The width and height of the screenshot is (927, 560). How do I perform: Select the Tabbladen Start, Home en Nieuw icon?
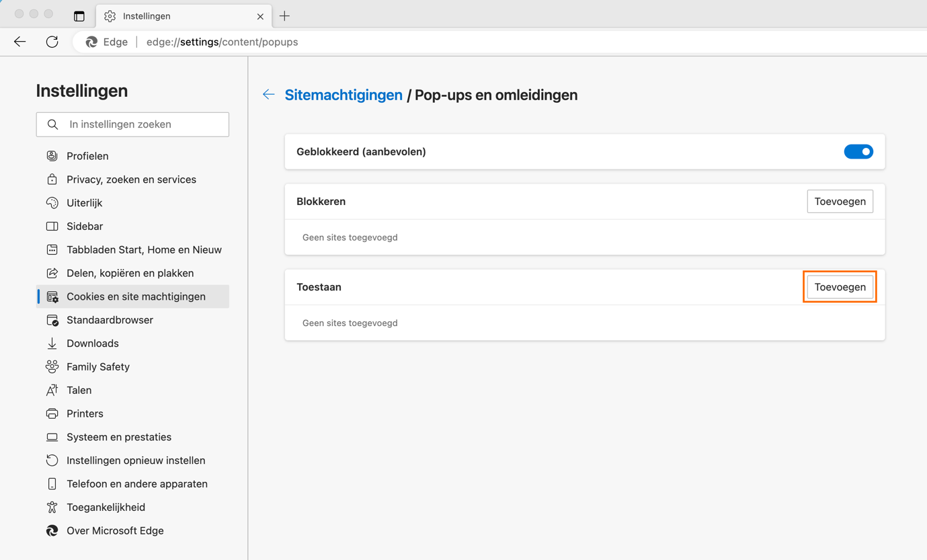point(52,249)
